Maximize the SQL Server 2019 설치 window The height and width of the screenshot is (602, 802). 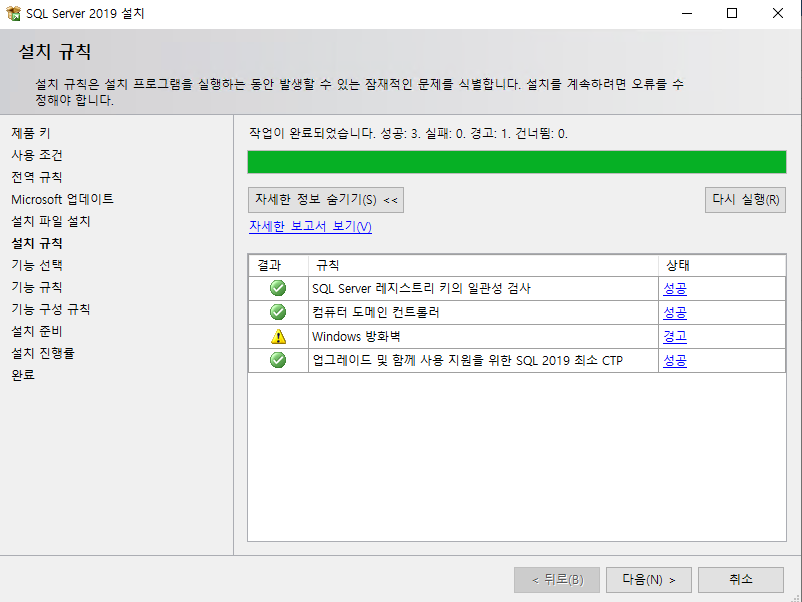tap(732, 13)
